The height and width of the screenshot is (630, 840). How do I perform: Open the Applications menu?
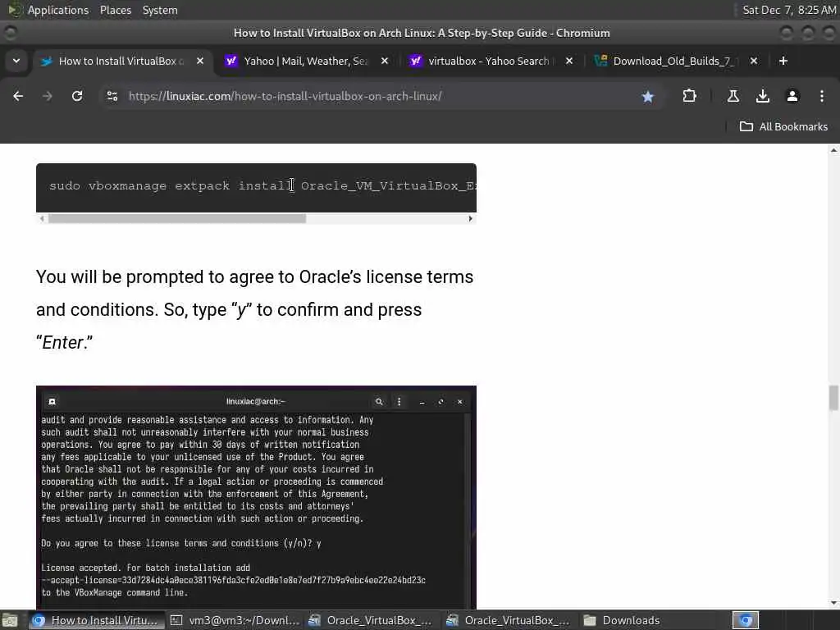tap(58, 10)
